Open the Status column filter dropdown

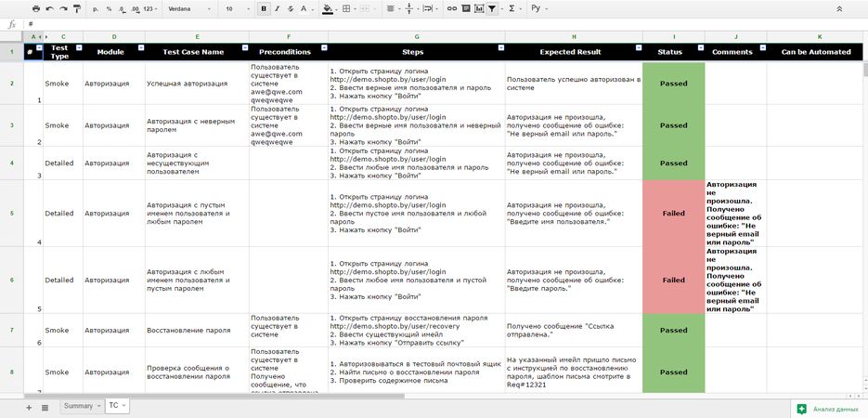coord(699,46)
